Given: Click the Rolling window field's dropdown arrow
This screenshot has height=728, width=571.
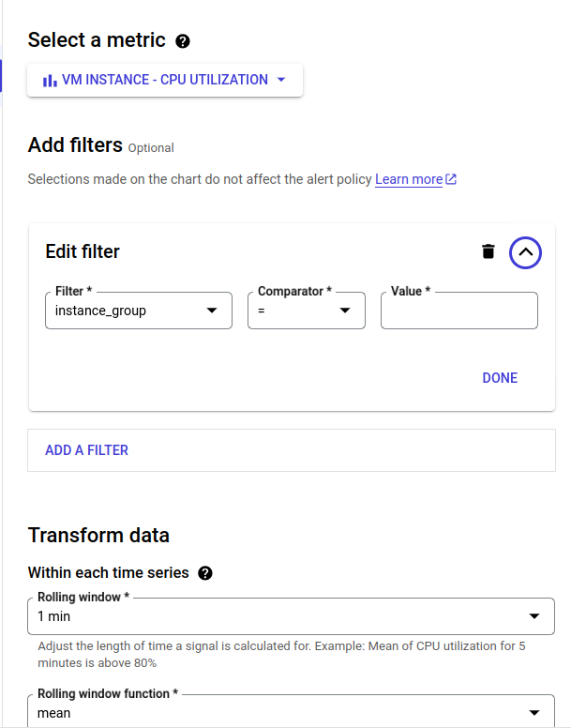Looking at the screenshot, I should click(534, 616).
